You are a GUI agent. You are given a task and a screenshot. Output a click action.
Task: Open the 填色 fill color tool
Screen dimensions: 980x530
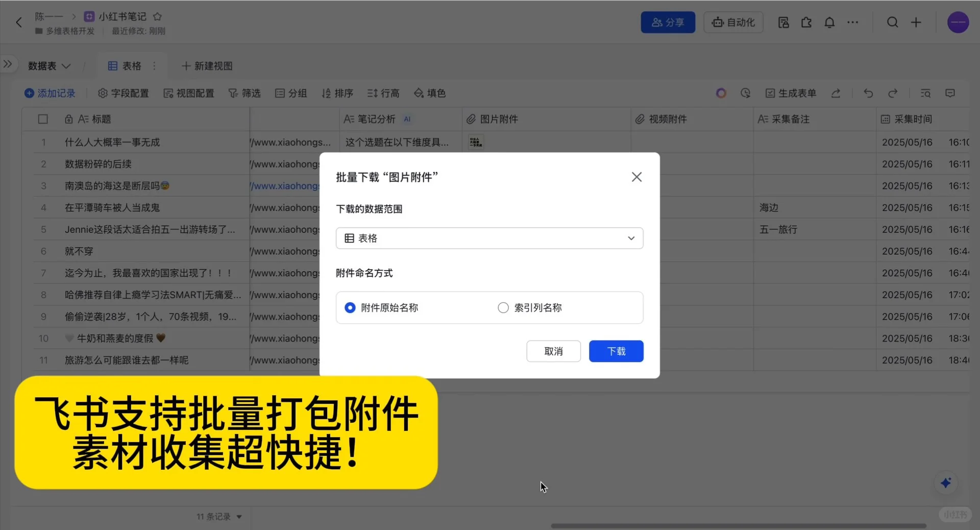coord(429,93)
